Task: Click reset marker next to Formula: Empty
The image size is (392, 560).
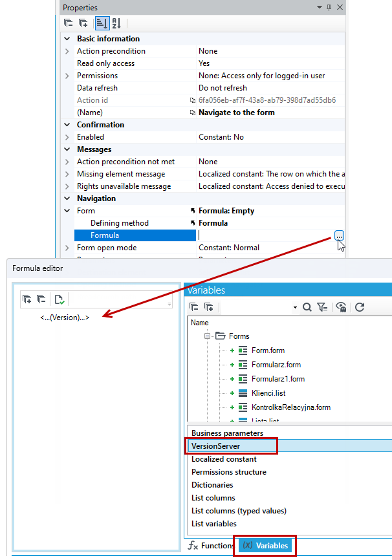Action: click(193, 211)
